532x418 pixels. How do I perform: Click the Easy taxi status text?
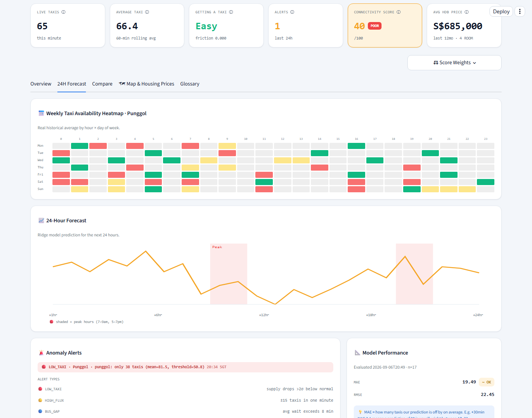point(206,26)
